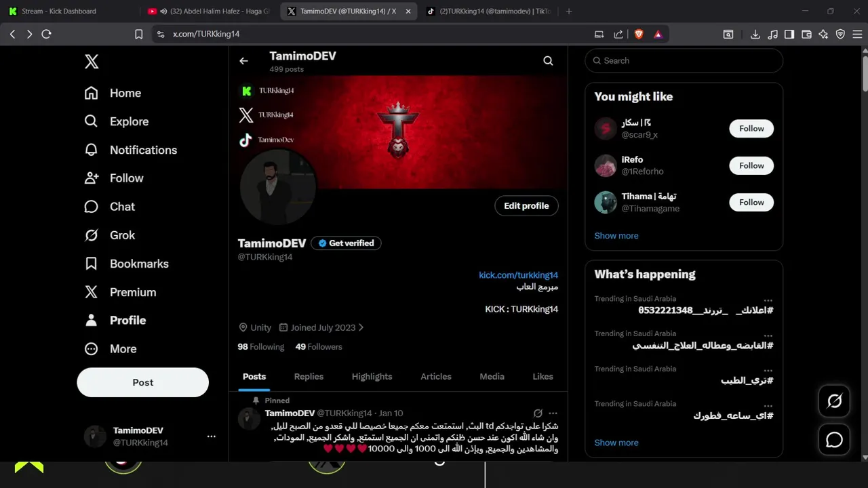868x488 pixels.
Task: Expand the Joined July 2023 chevron
Action: pyautogui.click(x=361, y=327)
